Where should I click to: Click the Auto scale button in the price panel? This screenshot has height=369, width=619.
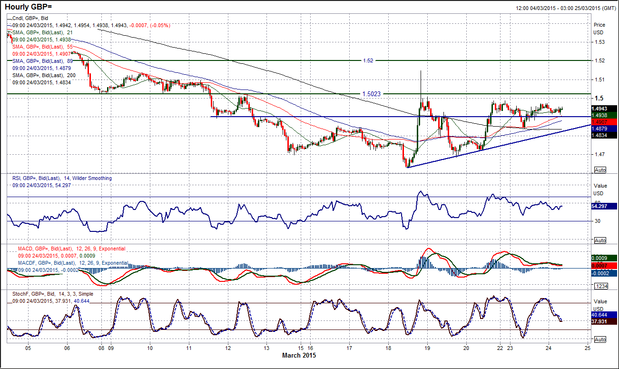pos(600,170)
